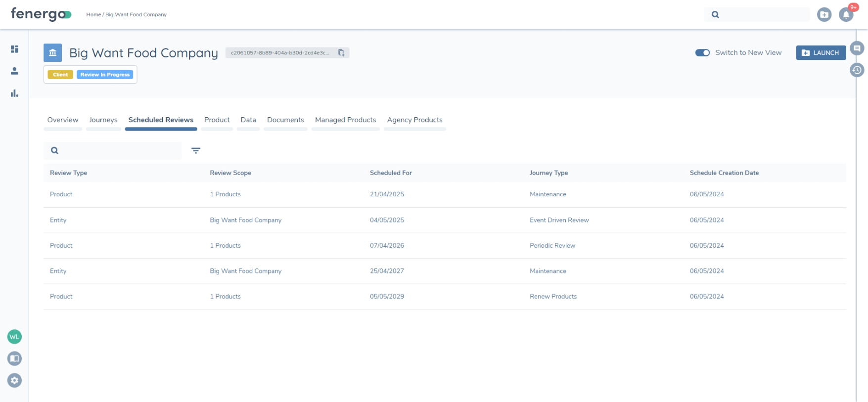Click Periodic Review journey type
This screenshot has height=402, width=868.
[x=552, y=246]
